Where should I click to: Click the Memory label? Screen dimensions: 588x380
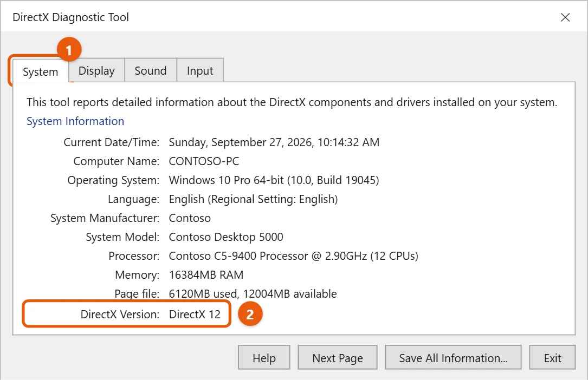pyautogui.click(x=137, y=275)
